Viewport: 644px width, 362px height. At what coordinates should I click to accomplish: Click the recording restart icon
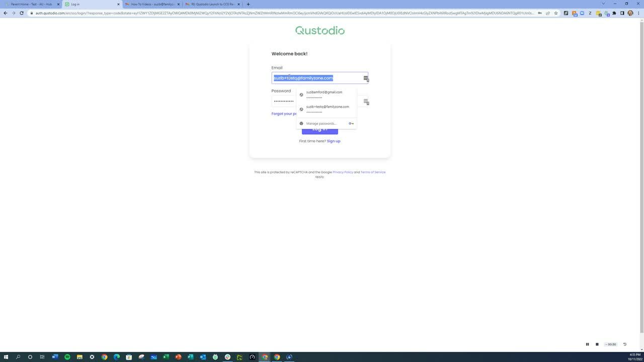pos(625,344)
